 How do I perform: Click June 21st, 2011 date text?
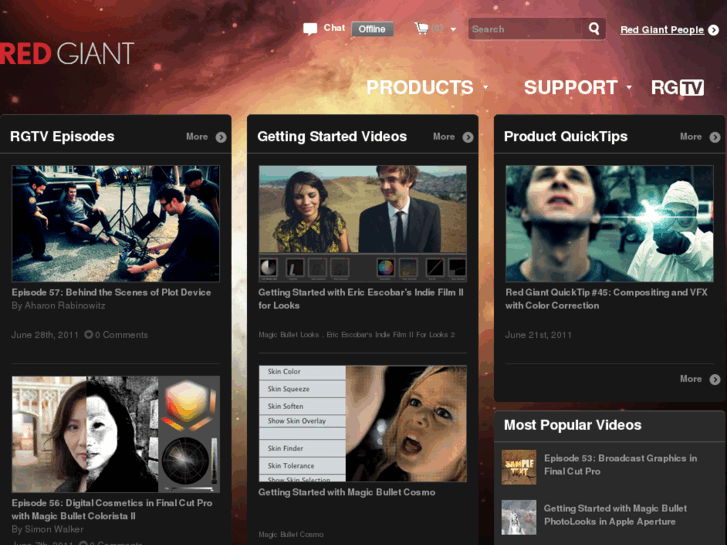pos(538,335)
